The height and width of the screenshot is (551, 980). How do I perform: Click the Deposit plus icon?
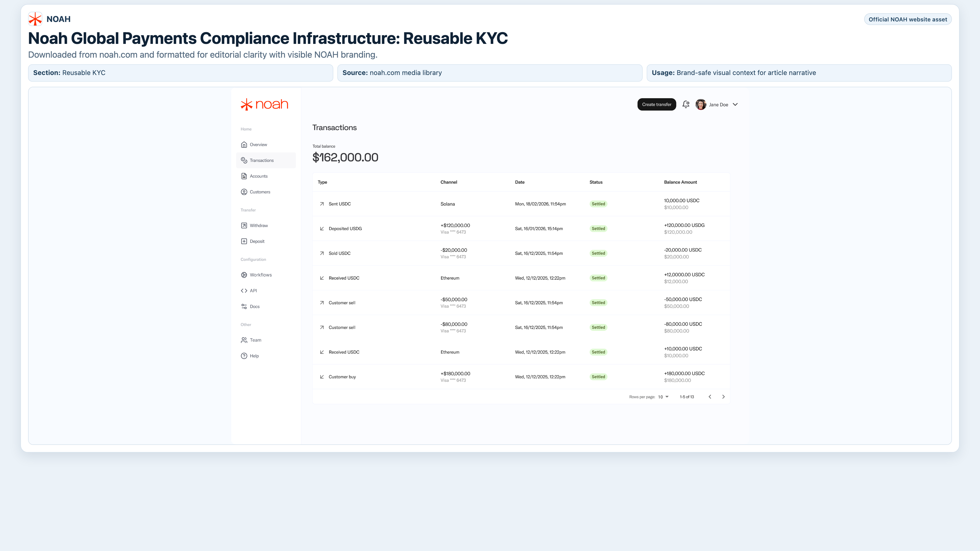(x=244, y=241)
